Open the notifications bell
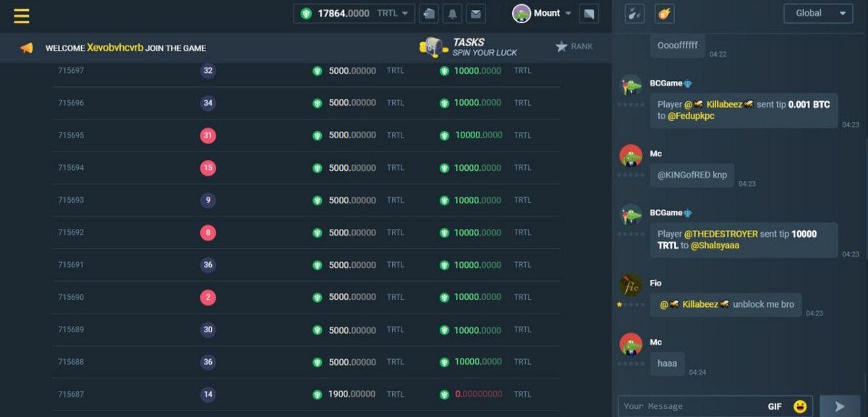The width and height of the screenshot is (868, 417). pyautogui.click(x=453, y=14)
